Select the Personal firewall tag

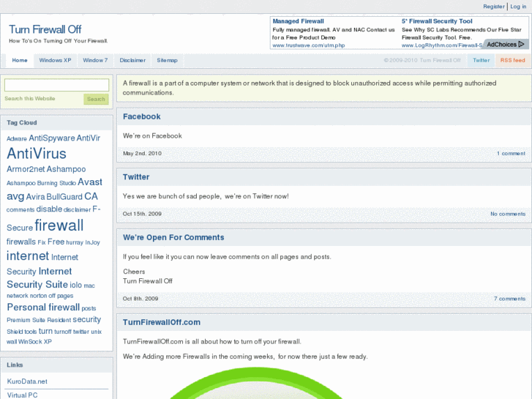(43, 307)
